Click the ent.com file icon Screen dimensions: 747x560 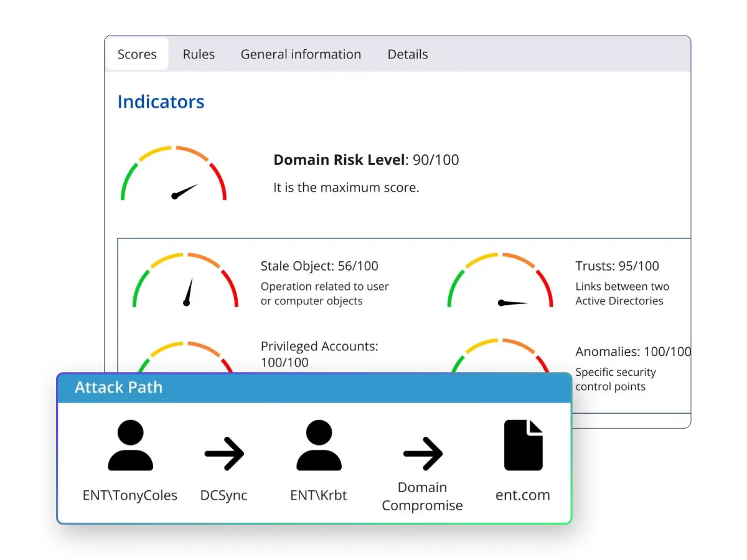pyautogui.click(x=524, y=445)
